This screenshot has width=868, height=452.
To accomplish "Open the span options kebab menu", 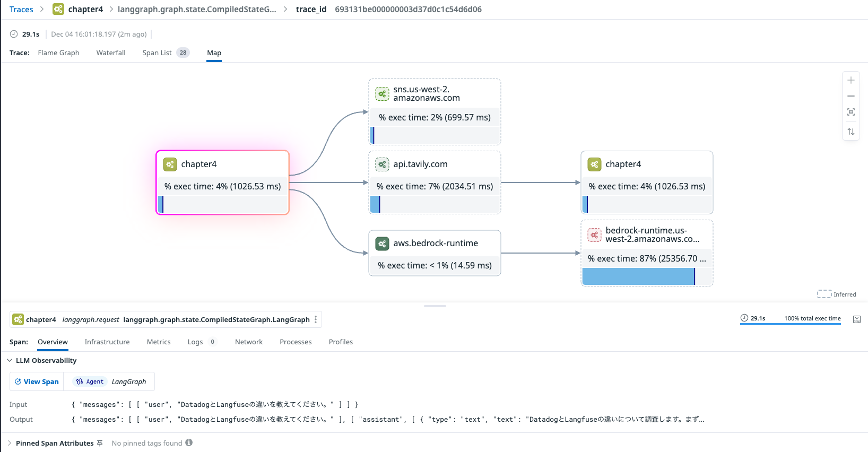I will point(316,319).
